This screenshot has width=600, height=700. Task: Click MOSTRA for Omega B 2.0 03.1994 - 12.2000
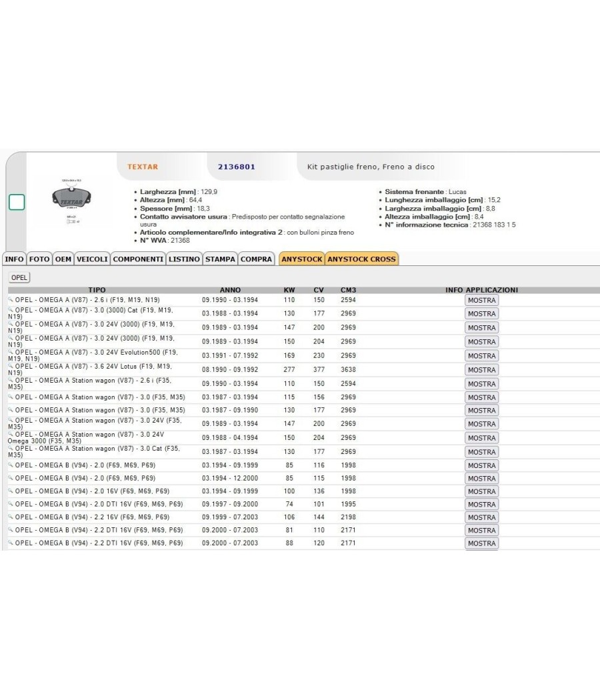click(x=482, y=479)
